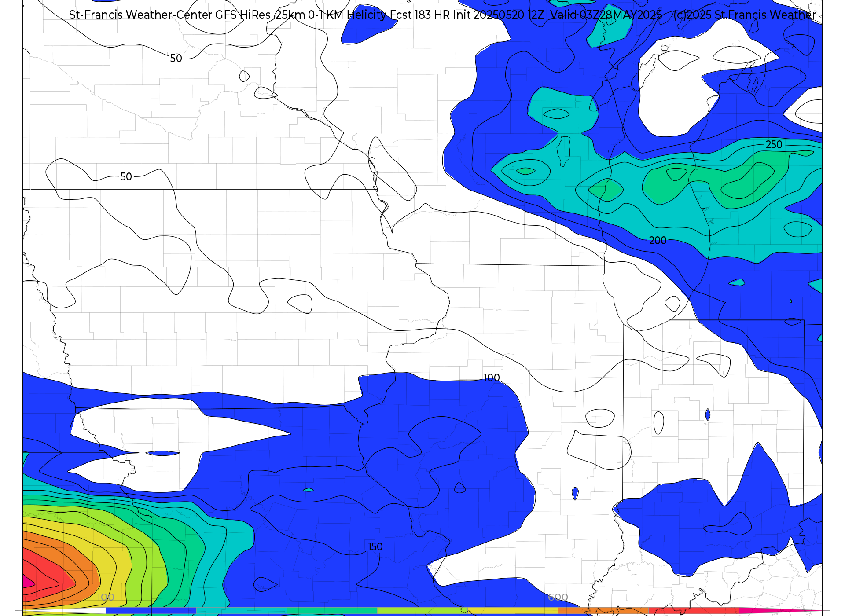Click the lower "50" contour label
The image size is (845, 616).
pos(126,177)
